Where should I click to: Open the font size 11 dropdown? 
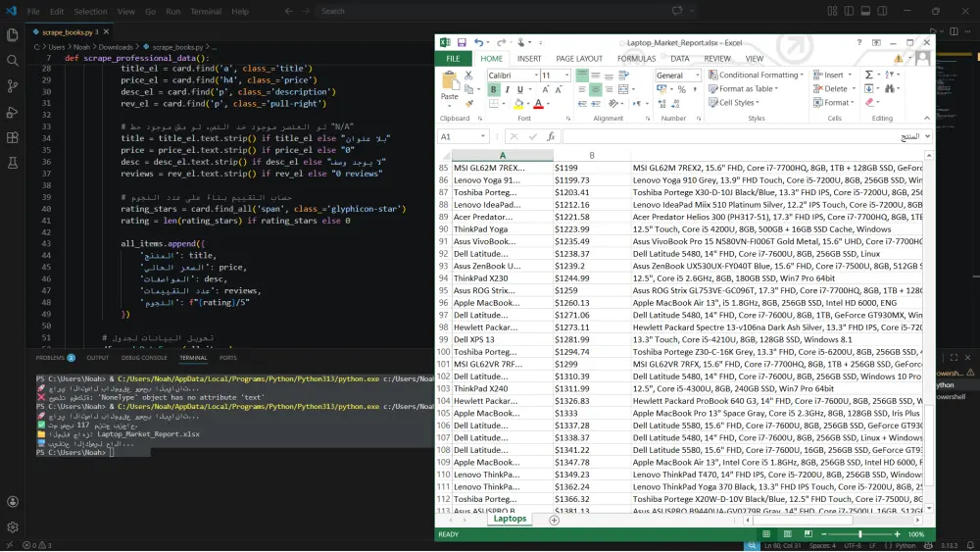[566, 75]
